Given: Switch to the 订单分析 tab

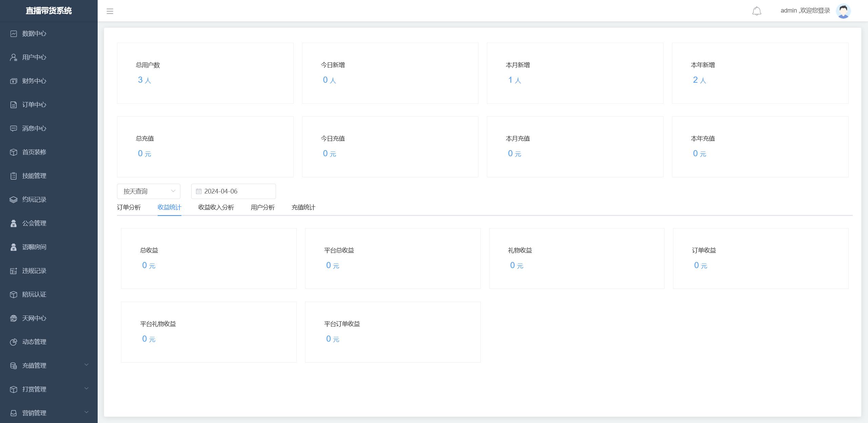Looking at the screenshot, I should click(129, 207).
